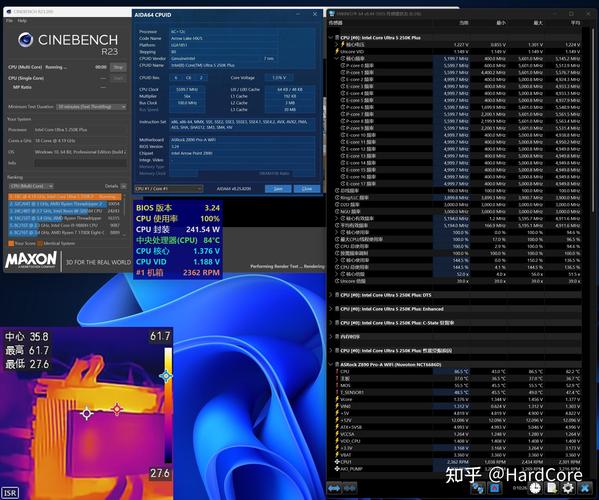Click the clock reset icon in HWiNFO toolbar
The image size is (599, 500).
pyautogui.click(x=535, y=488)
